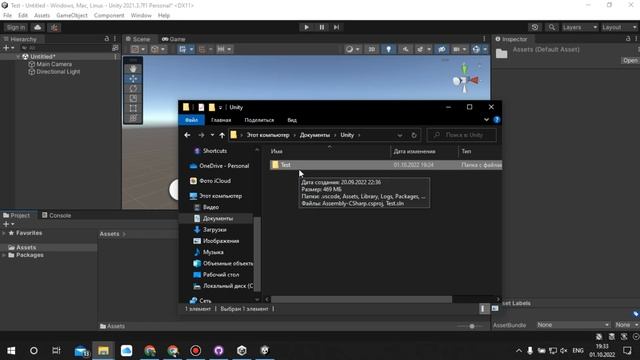Click the Unity Pause button
640x360 pixels.
point(322,27)
